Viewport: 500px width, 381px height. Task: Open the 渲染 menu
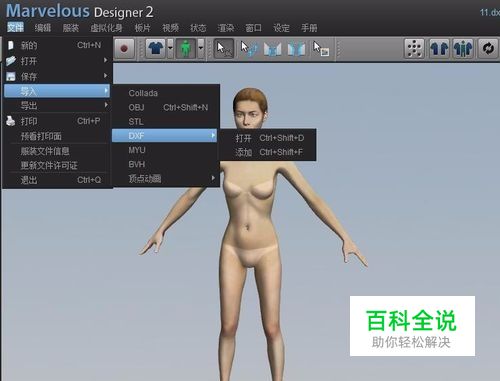point(226,28)
